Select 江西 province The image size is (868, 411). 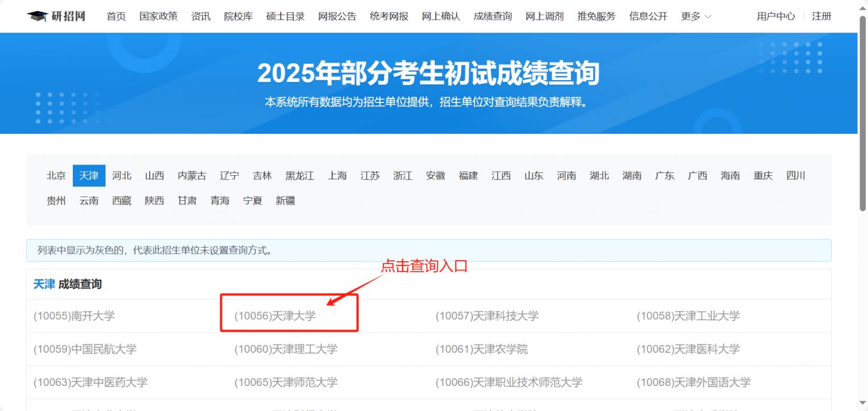pyautogui.click(x=501, y=176)
